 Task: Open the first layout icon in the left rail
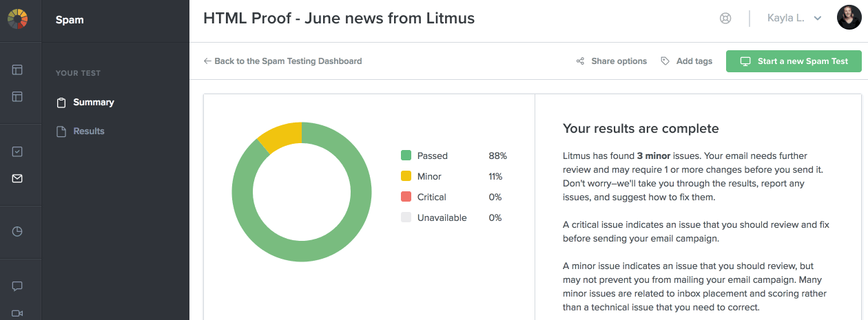tap(17, 70)
